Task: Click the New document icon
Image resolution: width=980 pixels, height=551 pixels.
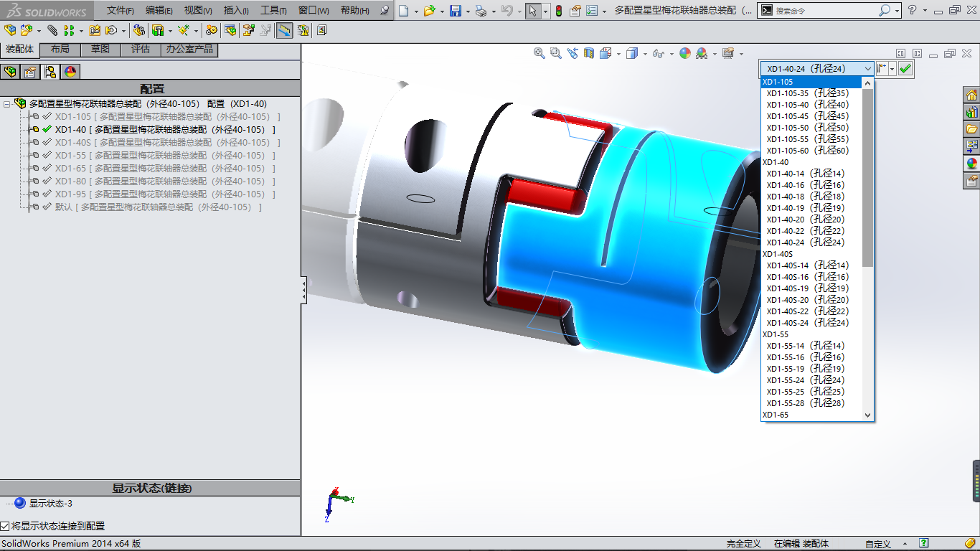Action: 404,11
